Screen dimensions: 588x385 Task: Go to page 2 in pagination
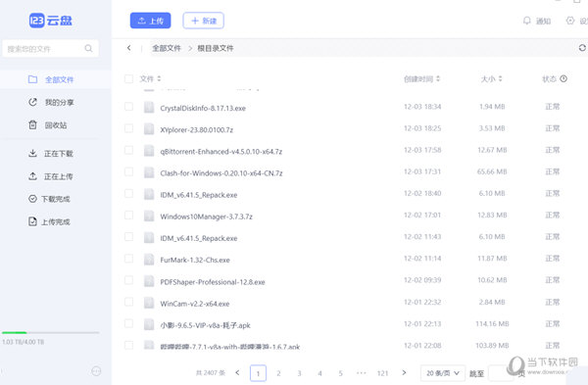(x=278, y=373)
